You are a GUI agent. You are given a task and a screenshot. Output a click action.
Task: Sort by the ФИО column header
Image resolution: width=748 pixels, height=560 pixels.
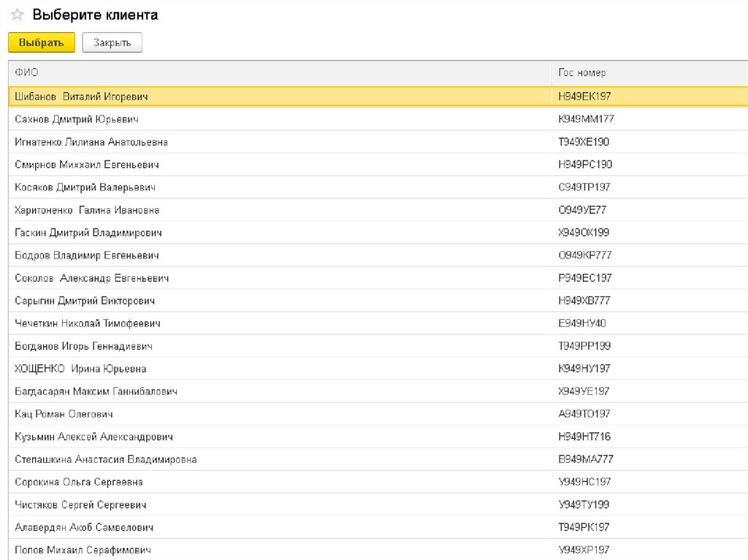coord(27,73)
